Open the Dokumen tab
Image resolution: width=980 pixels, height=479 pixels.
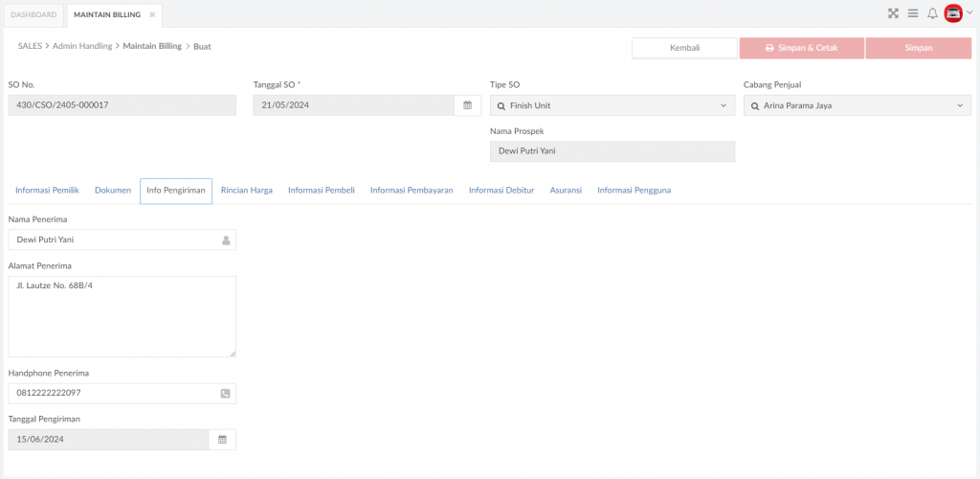tap(113, 191)
